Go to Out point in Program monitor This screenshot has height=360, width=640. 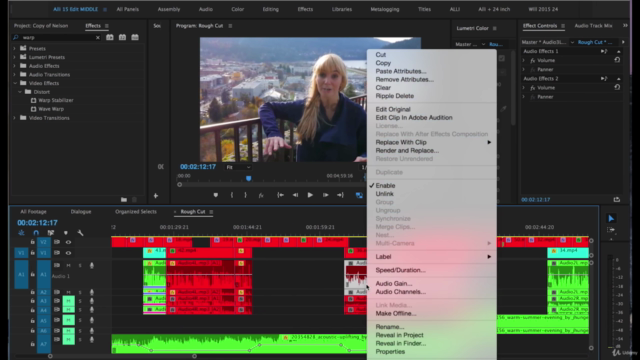[x=340, y=195]
